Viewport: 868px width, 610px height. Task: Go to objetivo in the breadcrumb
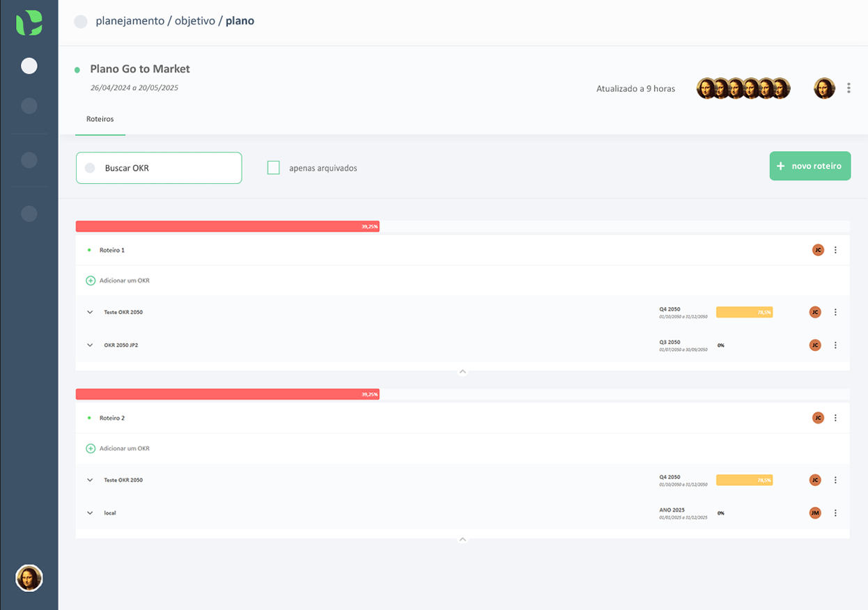tap(195, 21)
